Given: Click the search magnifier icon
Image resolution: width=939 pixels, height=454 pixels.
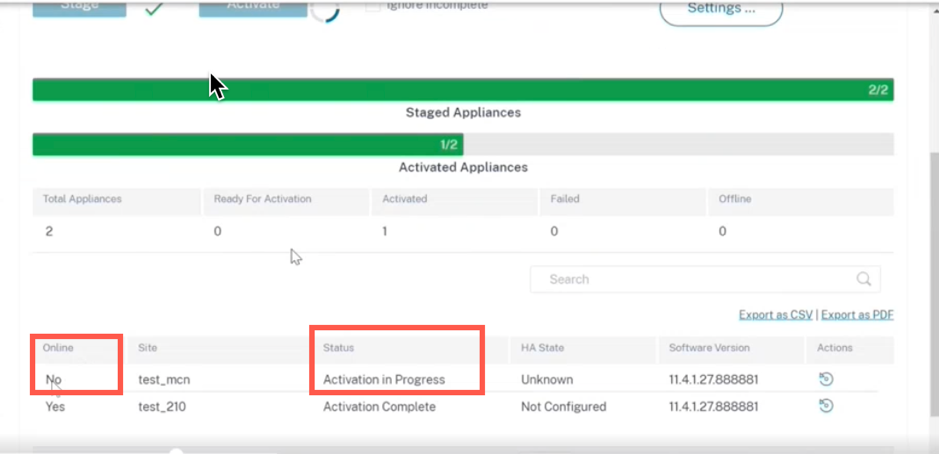Looking at the screenshot, I should [864, 279].
